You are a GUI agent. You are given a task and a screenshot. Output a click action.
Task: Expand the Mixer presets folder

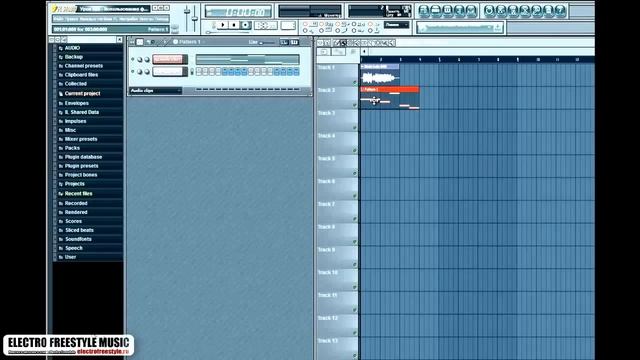pyautogui.click(x=81, y=139)
